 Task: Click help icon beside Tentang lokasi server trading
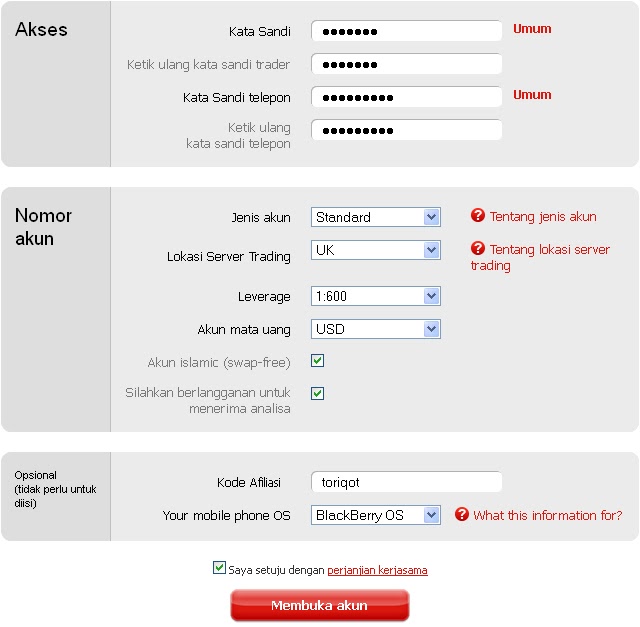click(x=478, y=248)
